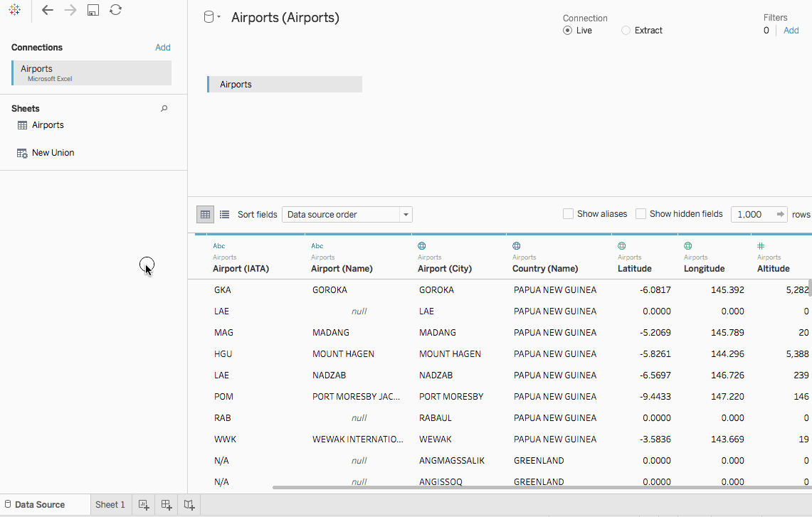Refresh the data source
The width and height of the screenshot is (812, 517).
point(115,10)
